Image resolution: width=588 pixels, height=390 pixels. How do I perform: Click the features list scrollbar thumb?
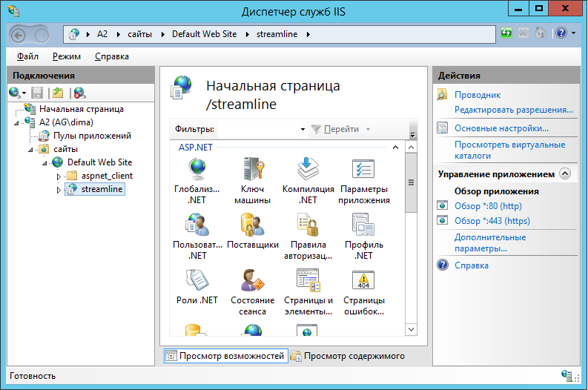click(411, 182)
